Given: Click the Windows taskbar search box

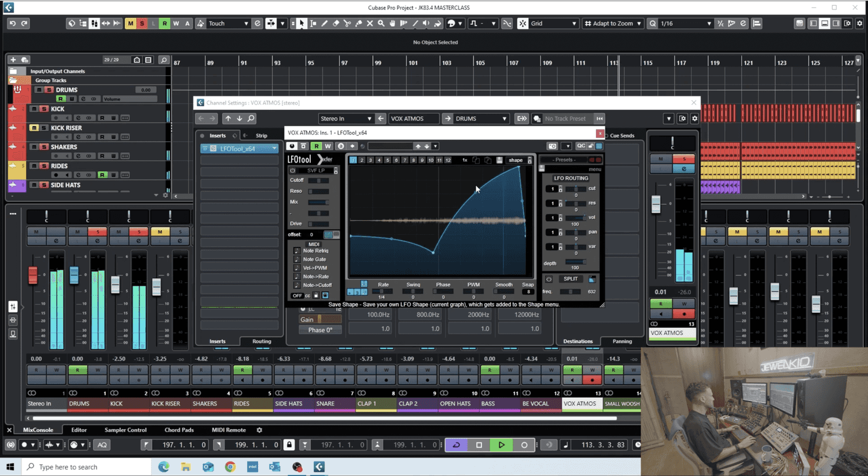Looking at the screenshot, I should [x=87, y=467].
